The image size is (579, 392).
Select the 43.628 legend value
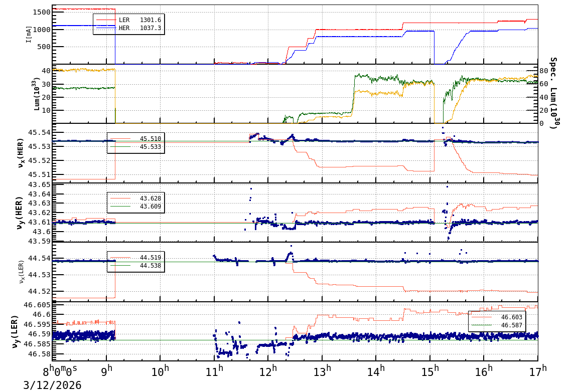(151, 199)
